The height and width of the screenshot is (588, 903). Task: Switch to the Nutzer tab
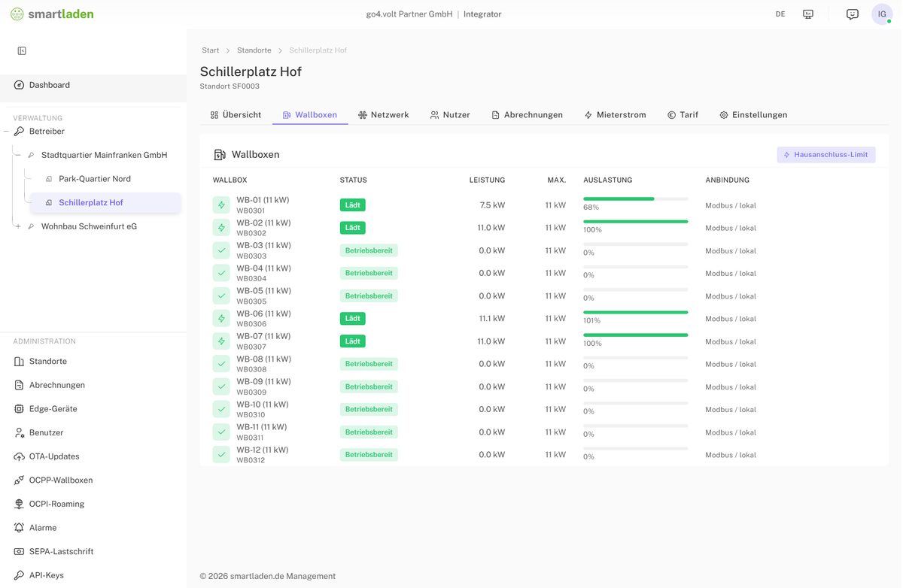(x=450, y=115)
